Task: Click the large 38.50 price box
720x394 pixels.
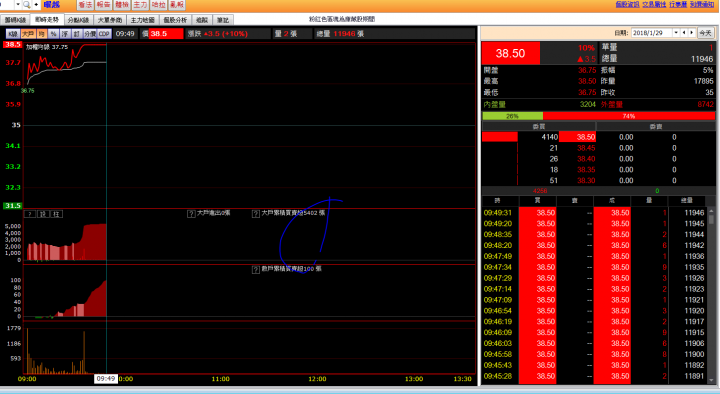Action: pyautogui.click(x=511, y=53)
